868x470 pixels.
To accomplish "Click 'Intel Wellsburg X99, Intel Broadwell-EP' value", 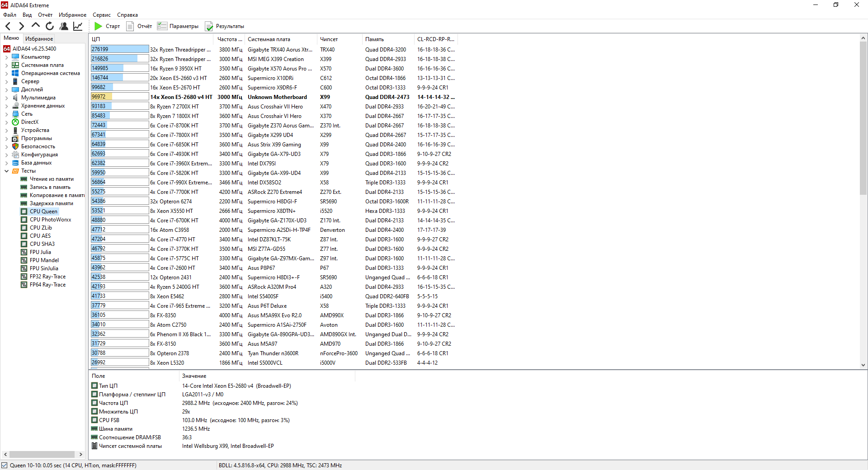I will point(228,446).
